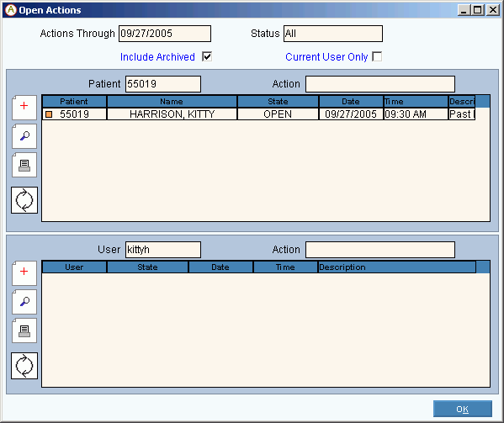Enable the Current User Only checkbox
This screenshot has height=423, width=504.
[x=377, y=56]
